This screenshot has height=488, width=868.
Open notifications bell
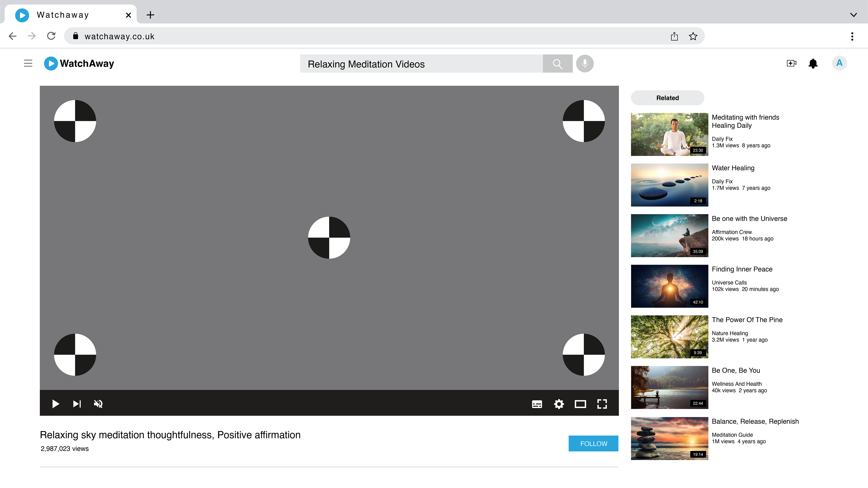pos(813,63)
